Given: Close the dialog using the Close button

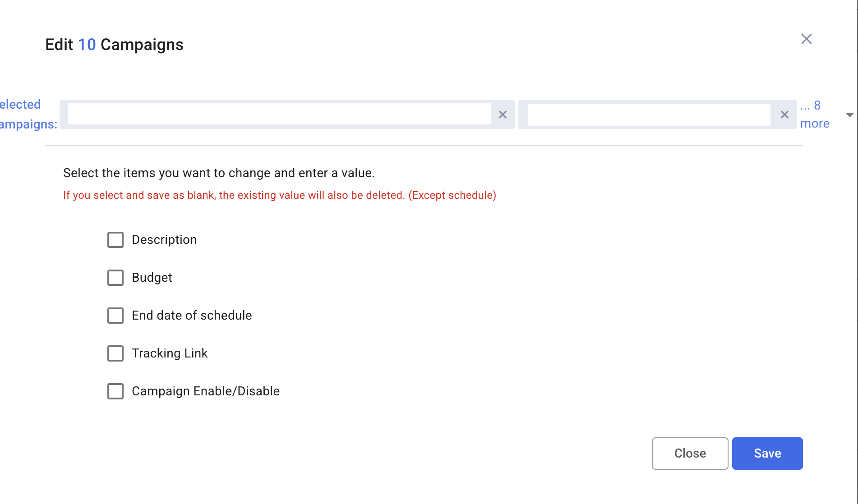Looking at the screenshot, I should 690,453.
